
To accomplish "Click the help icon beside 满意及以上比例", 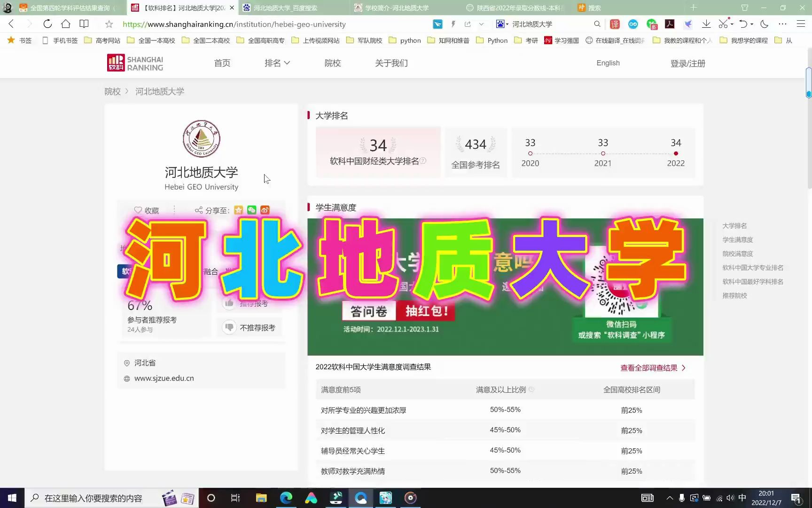I will (x=531, y=389).
